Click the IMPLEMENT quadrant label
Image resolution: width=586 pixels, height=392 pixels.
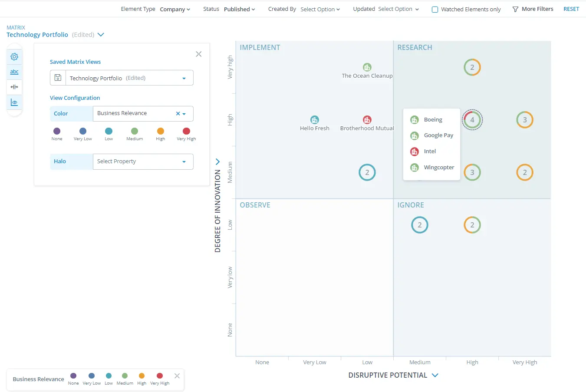260,48
